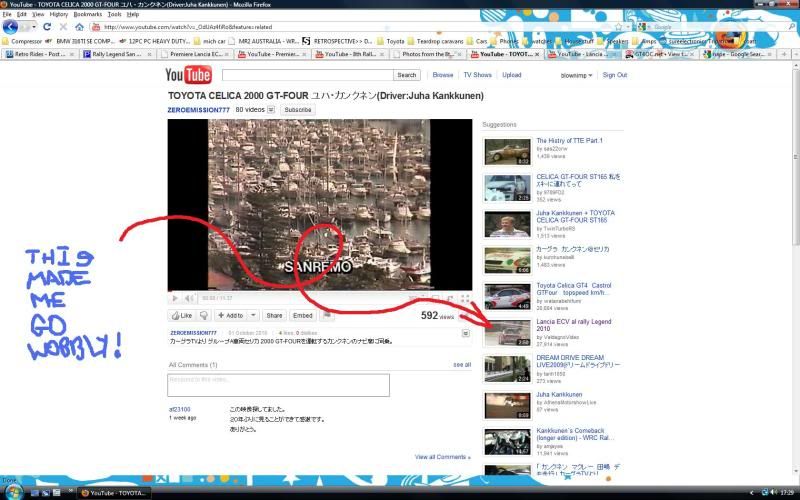Stop page loading with the X icon
The width and height of the screenshot is (800, 500).
[x=63, y=27]
